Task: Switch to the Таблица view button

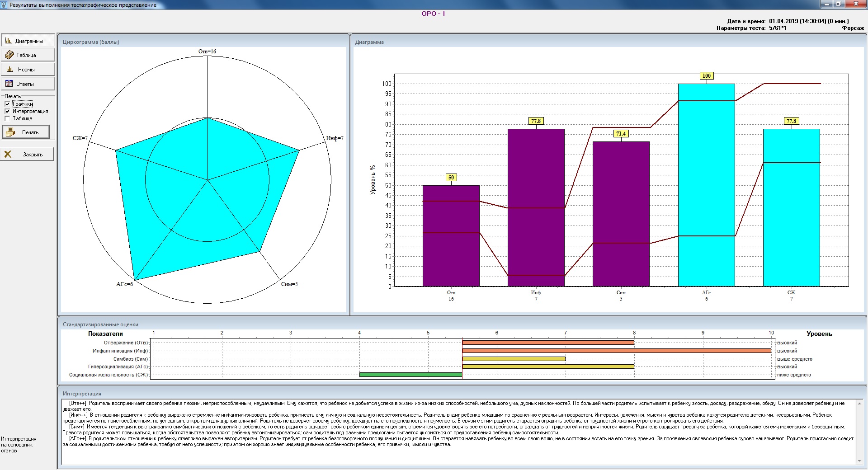Action: click(x=28, y=55)
